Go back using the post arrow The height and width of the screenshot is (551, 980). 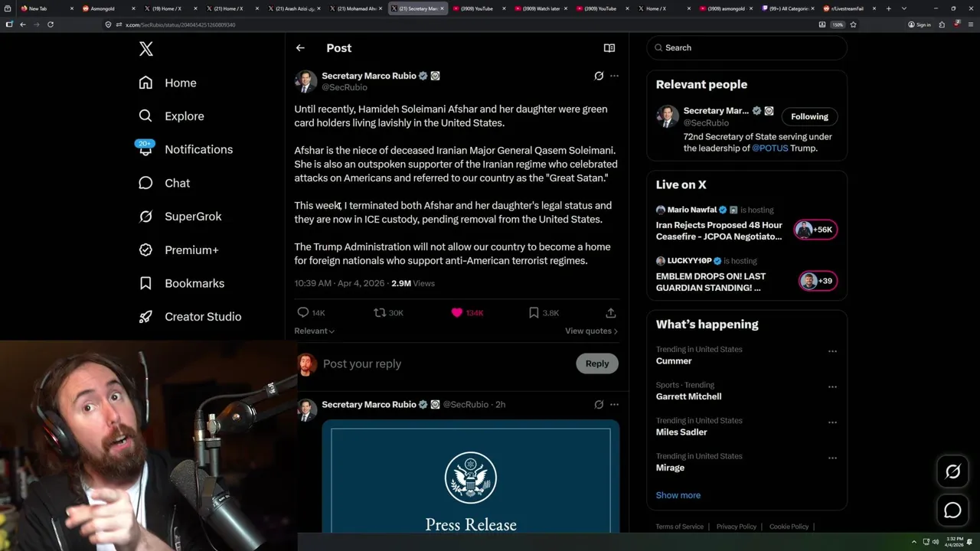(300, 47)
